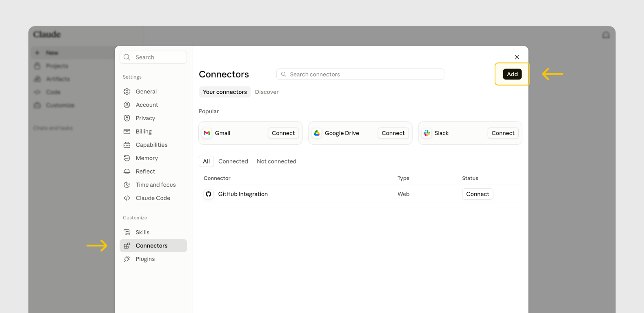
Task: Click Projects in the background Claude sidebar
Action: 57,66
